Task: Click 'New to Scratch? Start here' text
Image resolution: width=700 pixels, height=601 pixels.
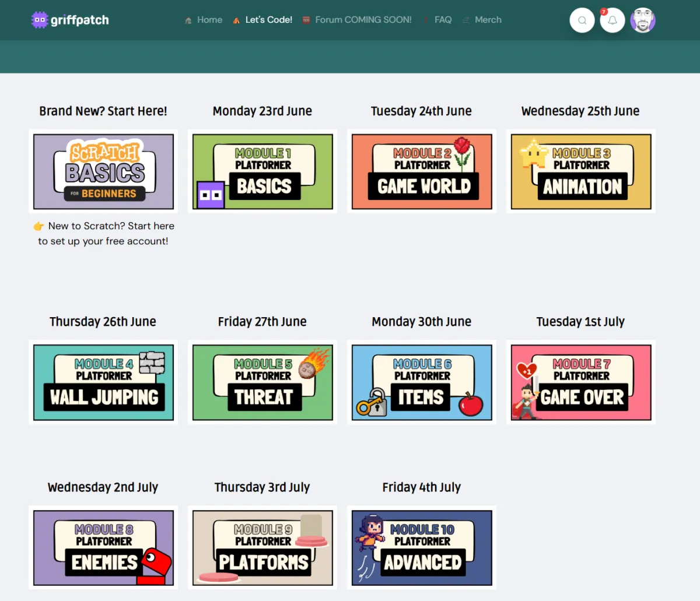Action: pyautogui.click(x=111, y=226)
